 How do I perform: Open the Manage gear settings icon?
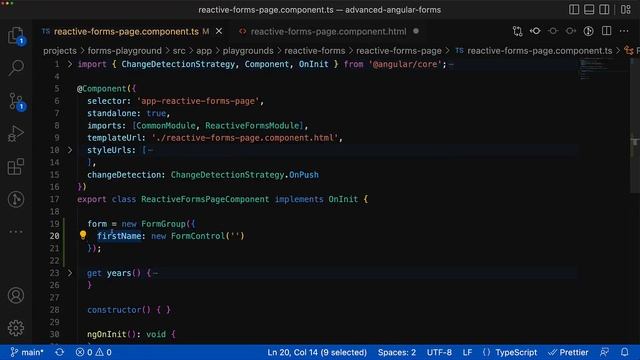tap(16, 328)
